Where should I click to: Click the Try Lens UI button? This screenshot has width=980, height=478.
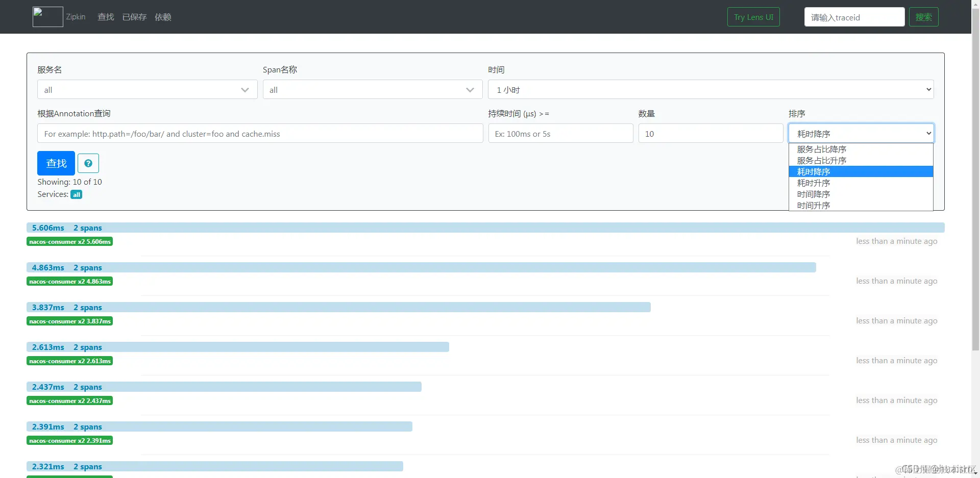click(x=753, y=17)
